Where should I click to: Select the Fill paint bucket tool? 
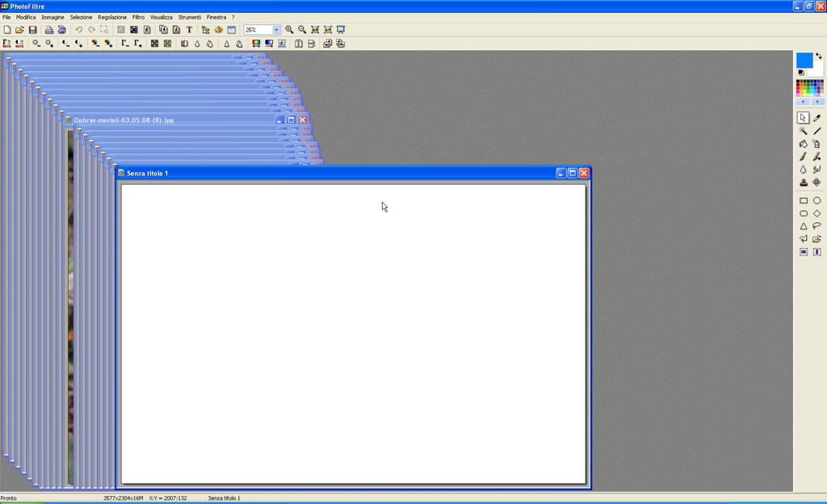(803, 144)
